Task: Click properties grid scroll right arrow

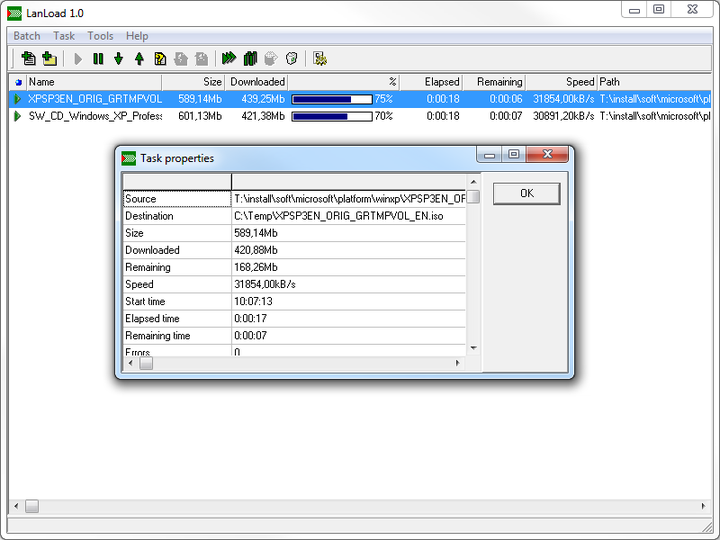Action: coord(457,363)
